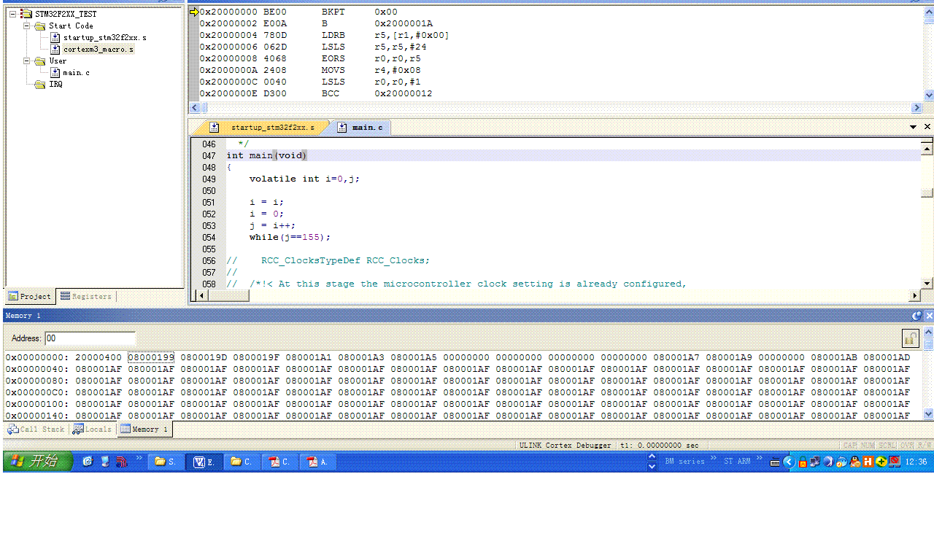Click 'ULINK Cortex Debugger' in status bar
Image resolution: width=934 pixels, height=560 pixels.
565,445
